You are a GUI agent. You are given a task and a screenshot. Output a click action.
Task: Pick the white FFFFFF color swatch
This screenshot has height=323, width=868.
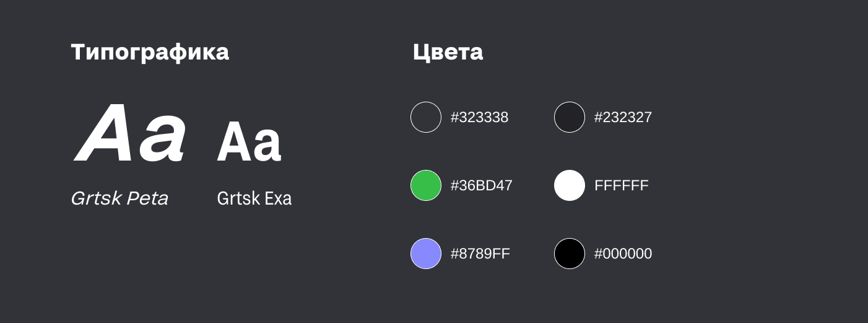click(570, 185)
